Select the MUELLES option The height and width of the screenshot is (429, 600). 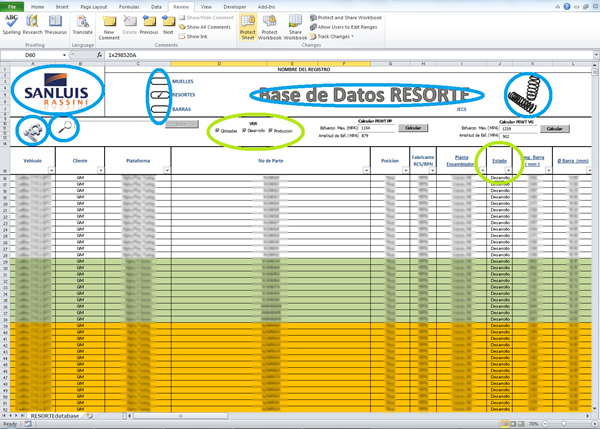click(160, 82)
